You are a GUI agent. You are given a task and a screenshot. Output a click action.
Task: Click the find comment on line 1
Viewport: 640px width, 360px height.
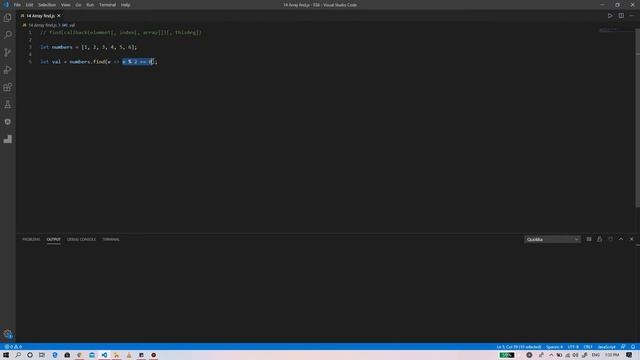coord(121,32)
